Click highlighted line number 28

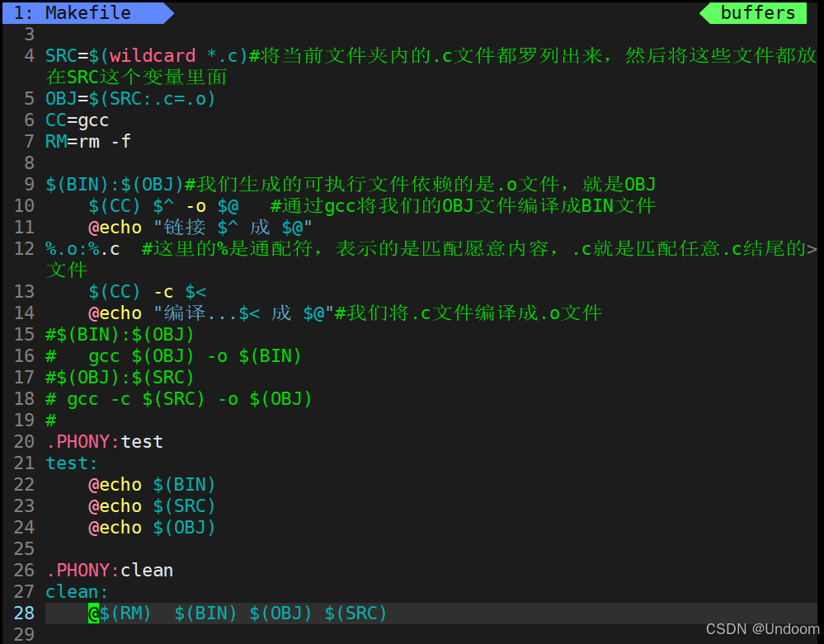pyautogui.click(x=24, y=613)
